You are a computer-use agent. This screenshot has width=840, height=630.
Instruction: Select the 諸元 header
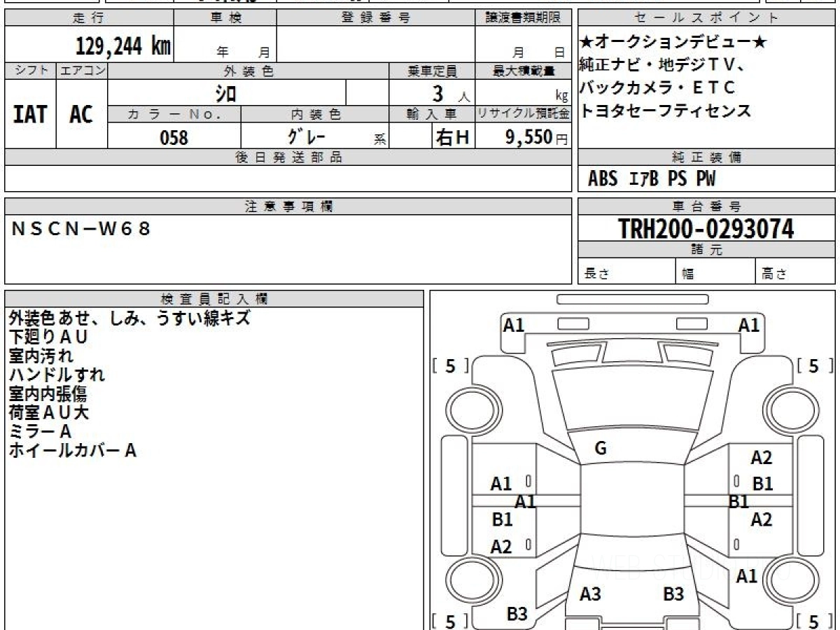point(707,250)
